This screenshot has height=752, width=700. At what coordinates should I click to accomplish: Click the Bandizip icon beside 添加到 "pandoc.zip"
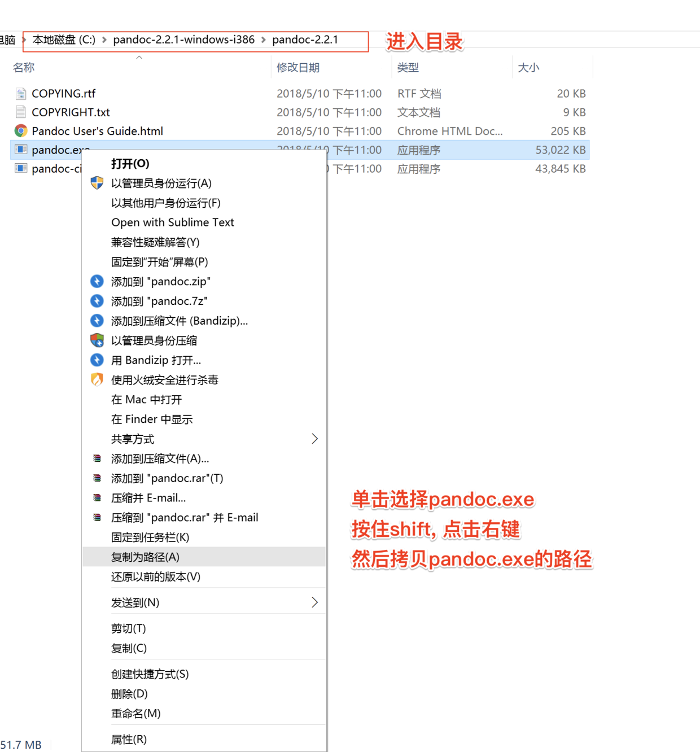point(97,281)
